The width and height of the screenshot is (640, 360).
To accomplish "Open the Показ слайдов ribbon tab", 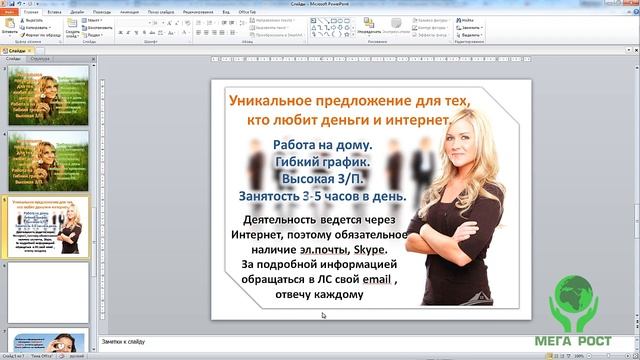I will [161, 12].
